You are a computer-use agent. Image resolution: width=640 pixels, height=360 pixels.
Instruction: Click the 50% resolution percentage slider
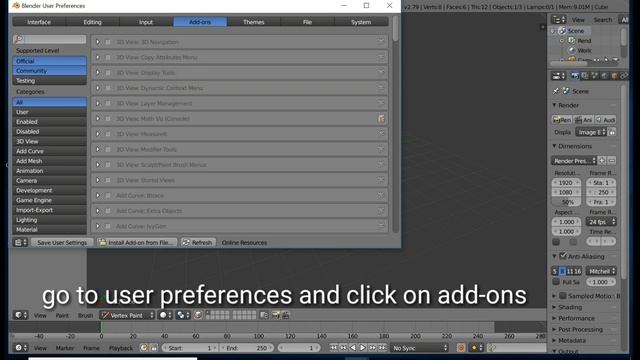click(567, 202)
